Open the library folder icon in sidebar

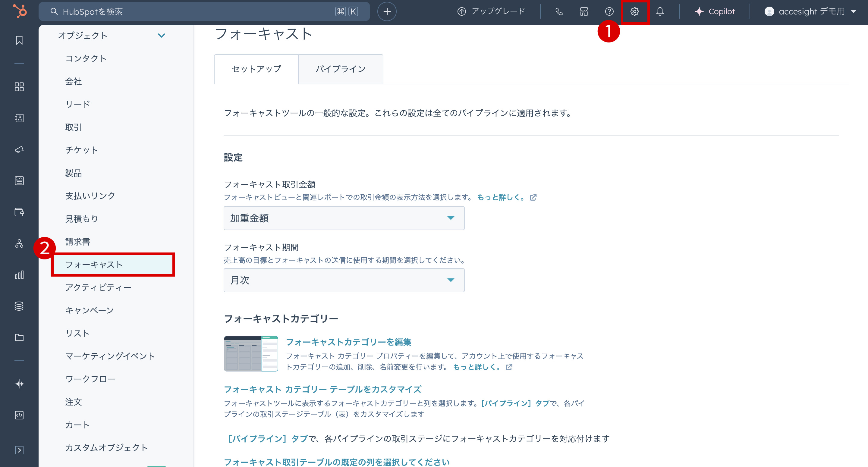pos(19,337)
